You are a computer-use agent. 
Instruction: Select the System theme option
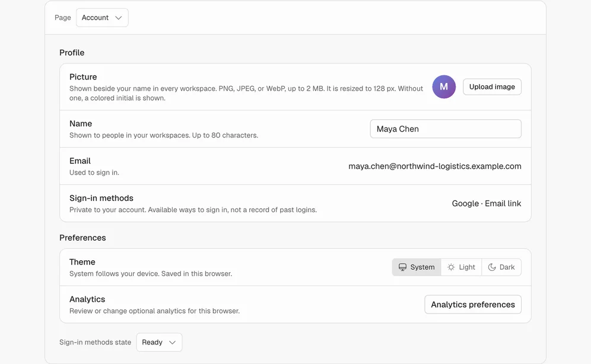point(417,267)
